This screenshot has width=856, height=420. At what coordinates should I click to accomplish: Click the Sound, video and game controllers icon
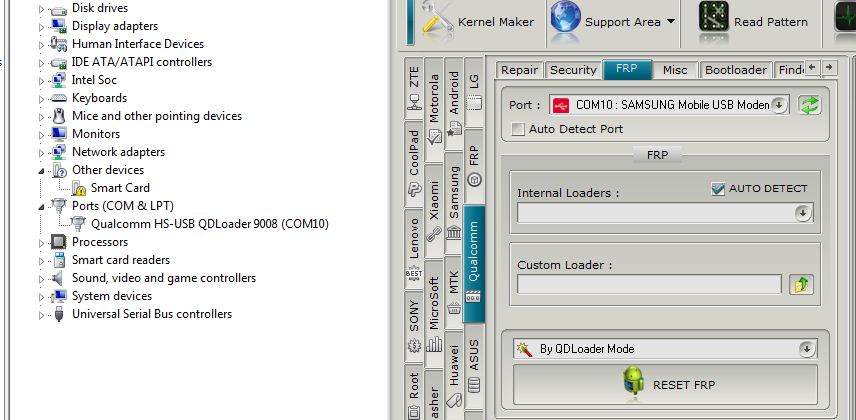click(58, 278)
